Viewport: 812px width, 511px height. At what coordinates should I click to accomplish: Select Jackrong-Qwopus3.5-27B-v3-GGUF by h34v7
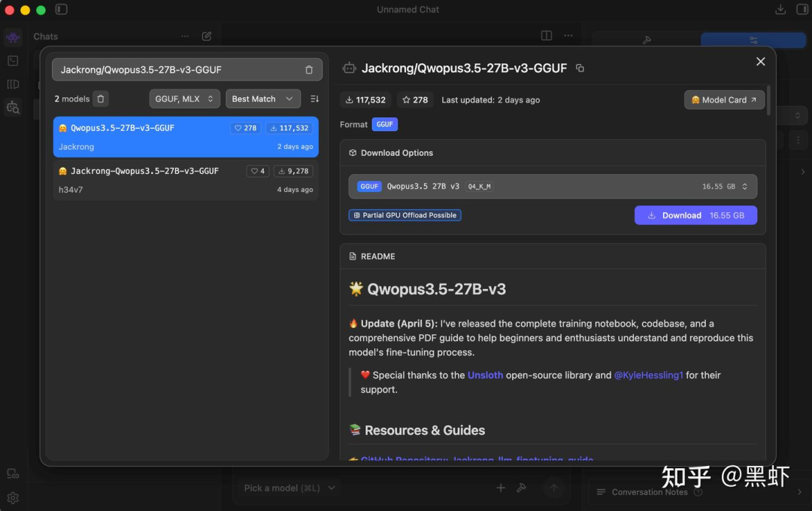point(186,180)
